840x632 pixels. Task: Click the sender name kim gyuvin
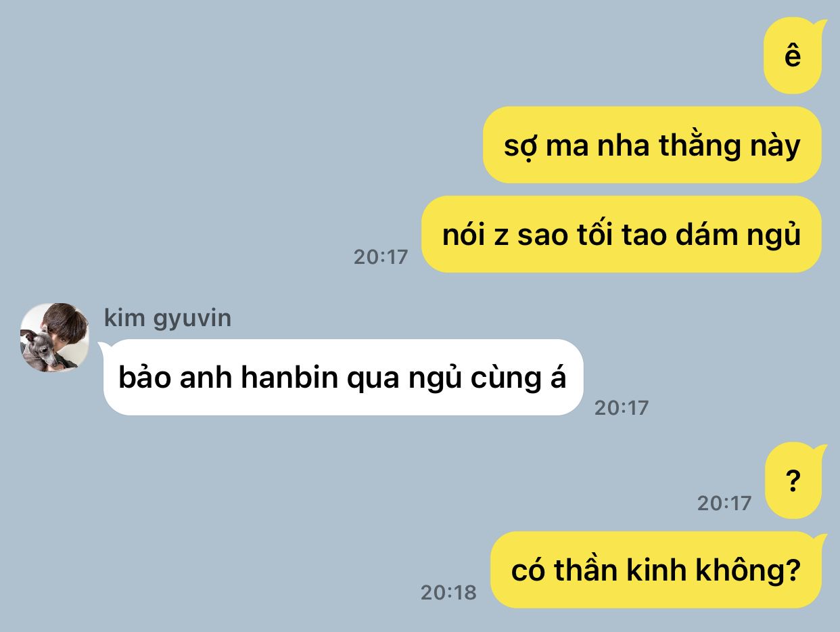[168, 317]
